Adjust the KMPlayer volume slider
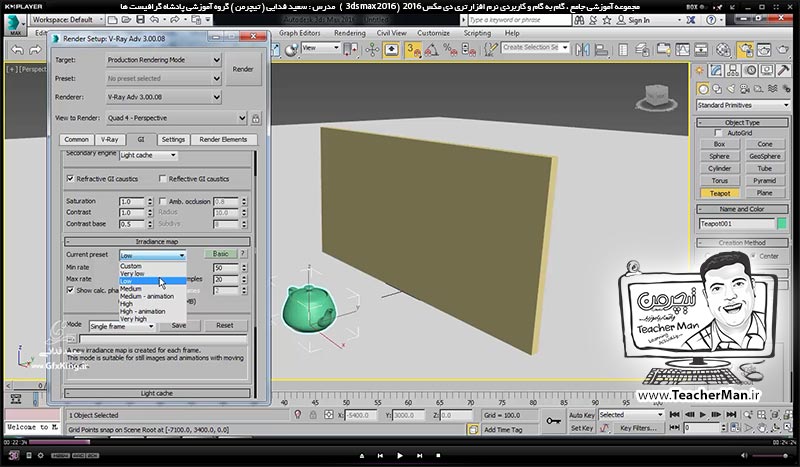Viewport: 800px width, 467px height. tap(770, 455)
